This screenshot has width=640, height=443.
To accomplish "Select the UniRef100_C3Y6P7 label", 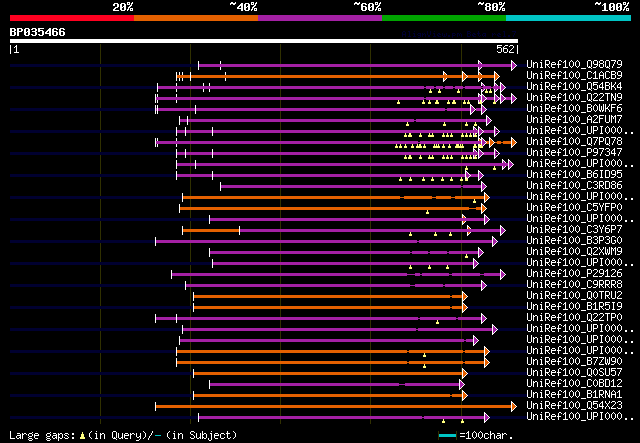I will pyautogui.click(x=574, y=229).
